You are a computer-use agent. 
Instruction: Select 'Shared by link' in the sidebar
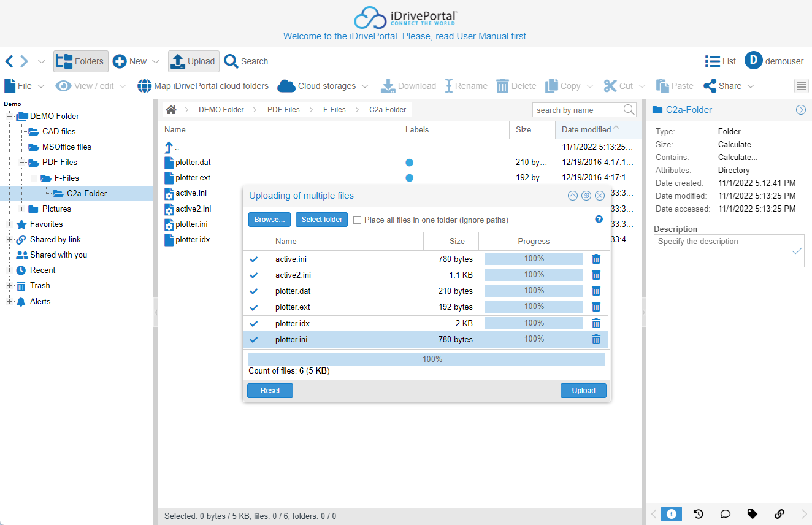click(x=55, y=239)
